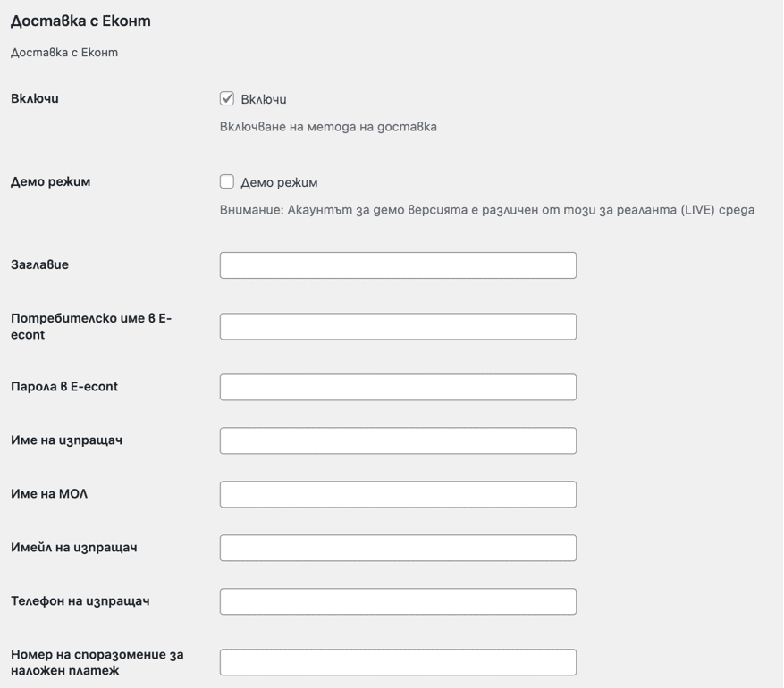Click the "Доставка с Еконт" heading

pos(72,20)
